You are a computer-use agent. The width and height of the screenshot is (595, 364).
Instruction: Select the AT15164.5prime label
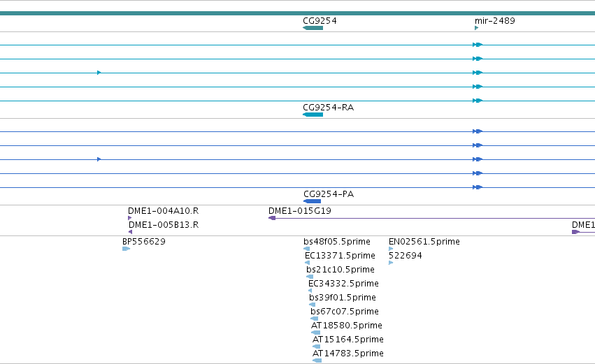click(348, 340)
